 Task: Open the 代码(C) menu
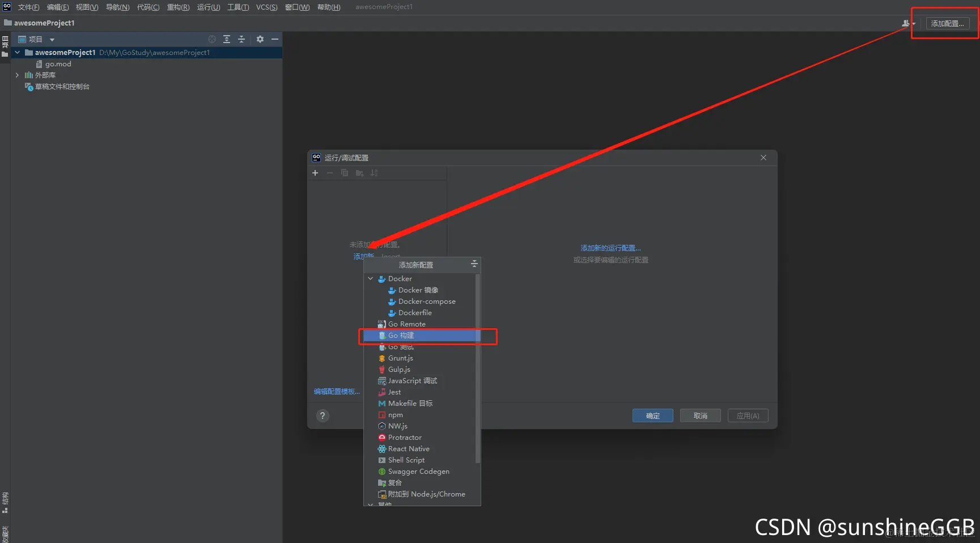tap(149, 7)
